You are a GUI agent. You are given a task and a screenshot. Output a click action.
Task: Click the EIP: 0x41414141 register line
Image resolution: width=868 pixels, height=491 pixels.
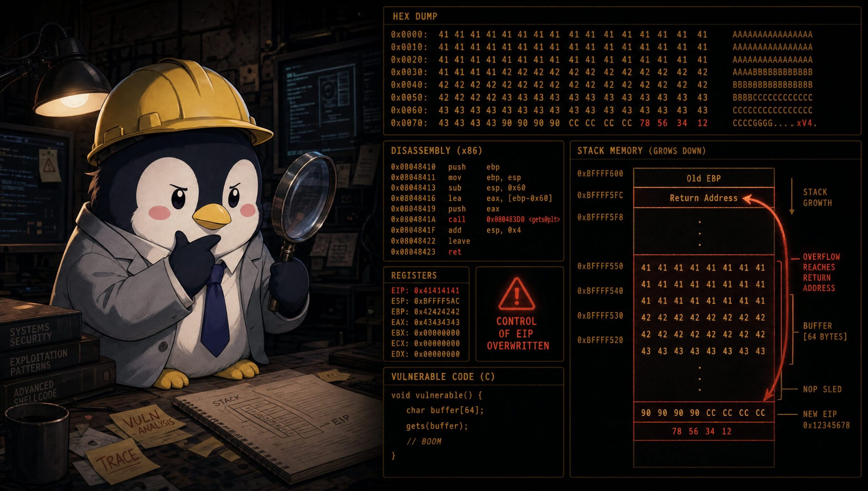click(425, 290)
